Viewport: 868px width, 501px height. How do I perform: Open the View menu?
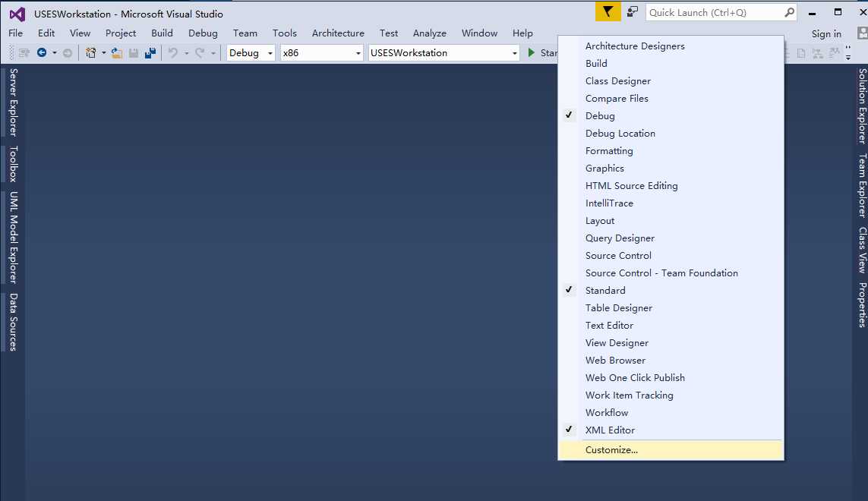[x=80, y=33]
